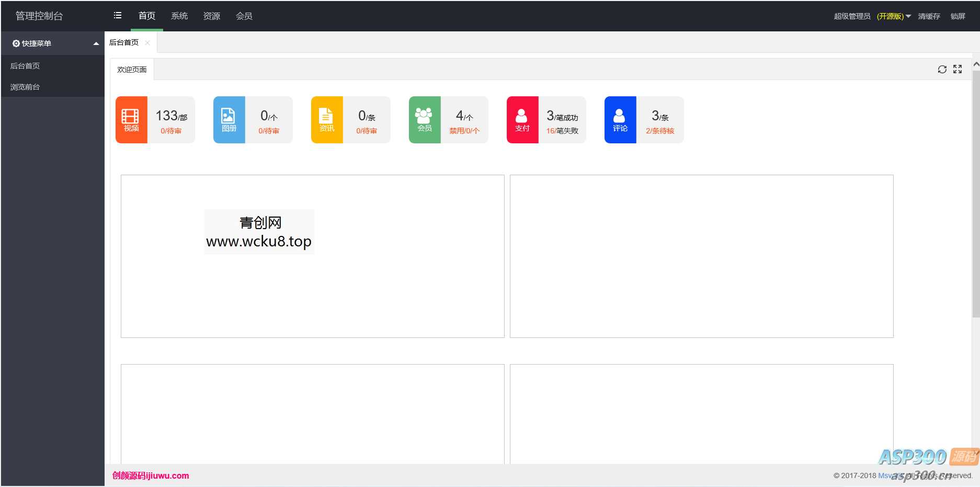Select the 欢迎页面 tab
The width and height of the screenshot is (980, 487).
coord(132,70)
